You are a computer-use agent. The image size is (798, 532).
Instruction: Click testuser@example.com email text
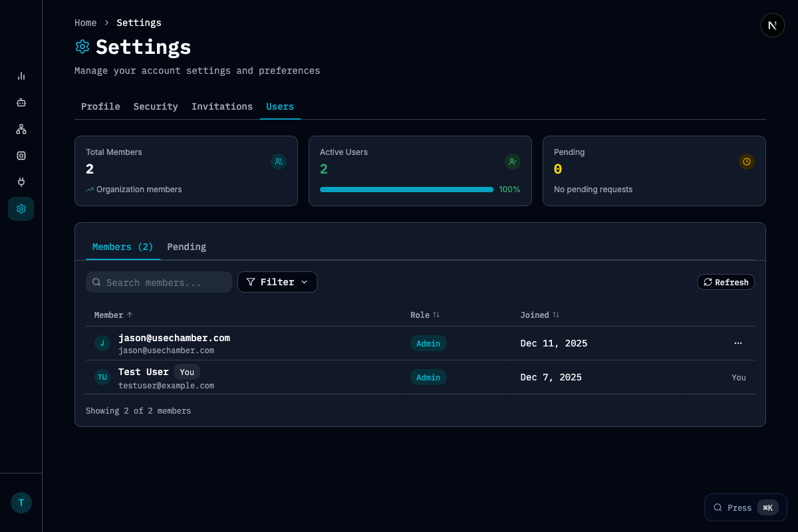point(166,386)
